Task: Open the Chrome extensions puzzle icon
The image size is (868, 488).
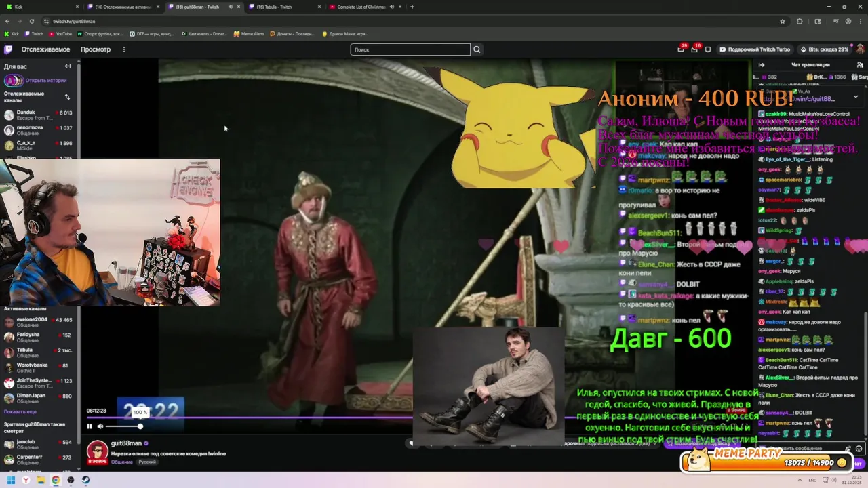Action: point(800,21)
